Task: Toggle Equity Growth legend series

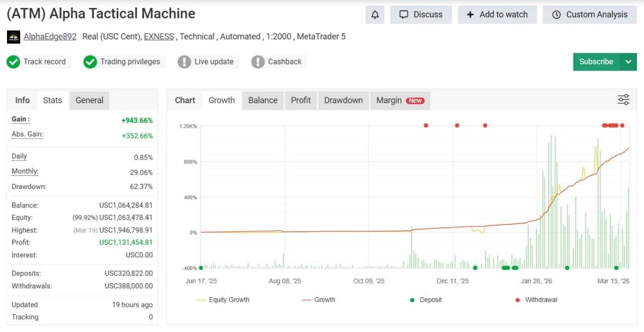Action: click(x=223, y=300)
